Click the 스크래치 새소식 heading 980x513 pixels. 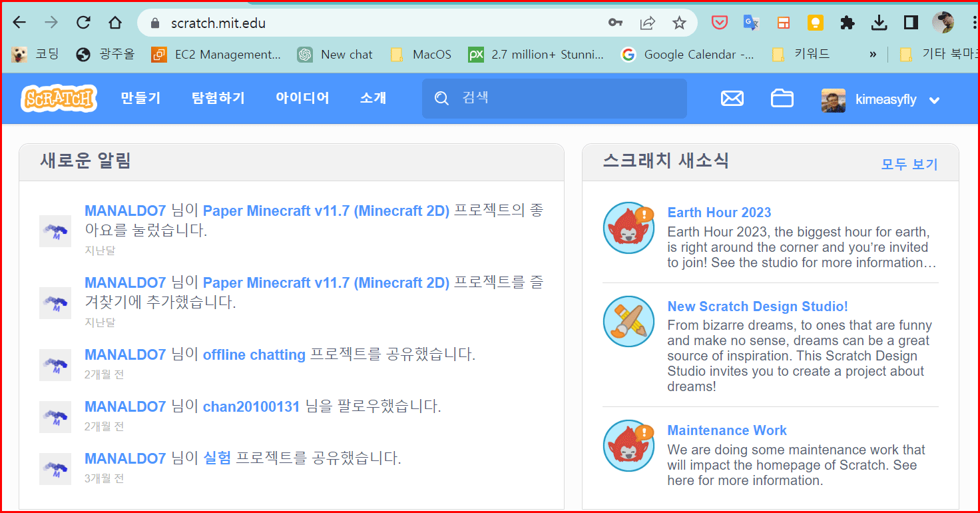point(666,161)
